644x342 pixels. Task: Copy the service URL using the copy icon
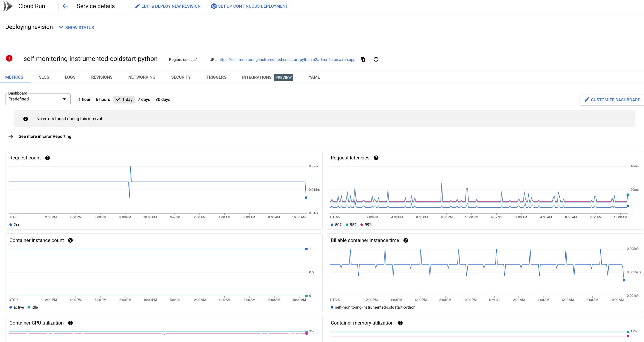(363, 59)
